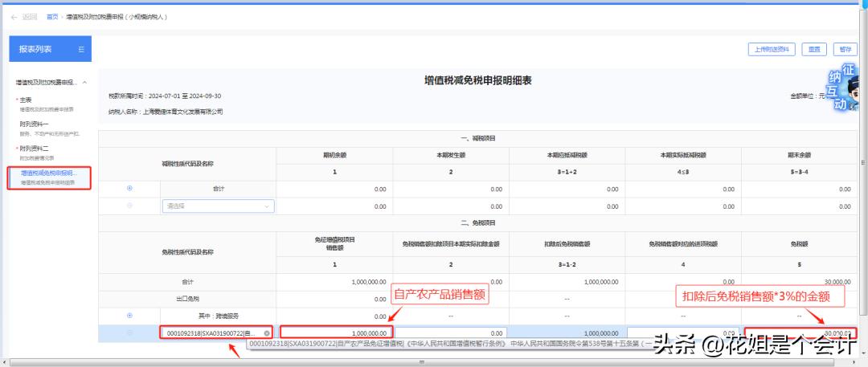Click the back arrow next to 返回
This screenshot has width=868, height=367.
(14, 17)
